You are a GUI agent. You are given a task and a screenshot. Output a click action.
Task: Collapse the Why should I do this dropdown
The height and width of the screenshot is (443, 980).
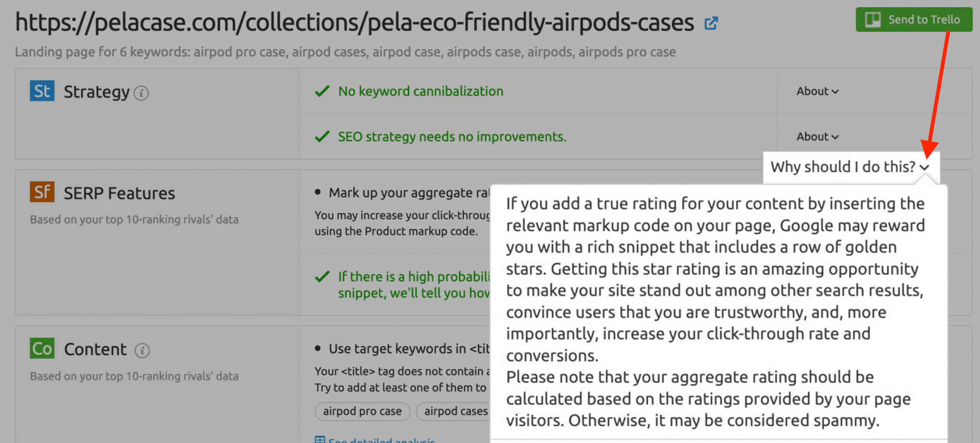tap(850, 167)
